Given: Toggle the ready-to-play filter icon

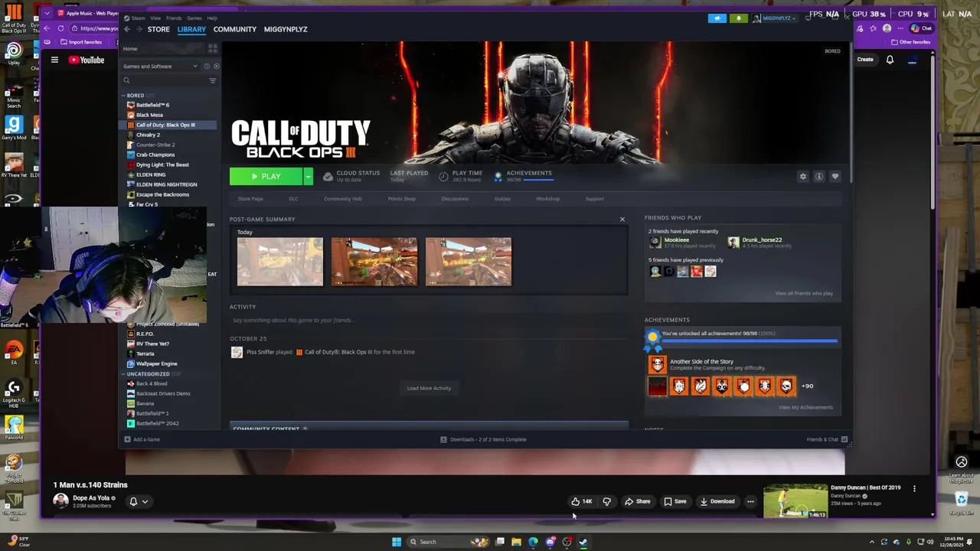Looking at the screenshot, I should tap(216, 66).
